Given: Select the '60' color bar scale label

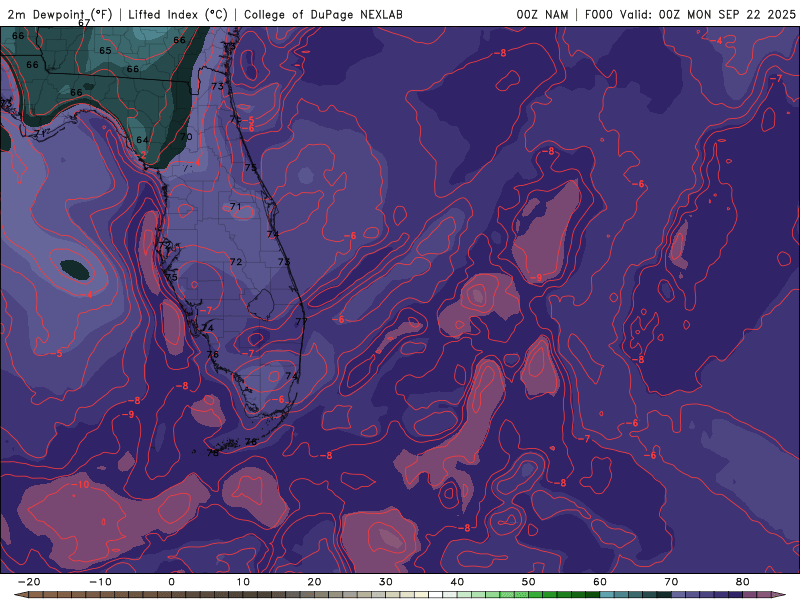Looking at the screenshot, I should coord(600,582).
